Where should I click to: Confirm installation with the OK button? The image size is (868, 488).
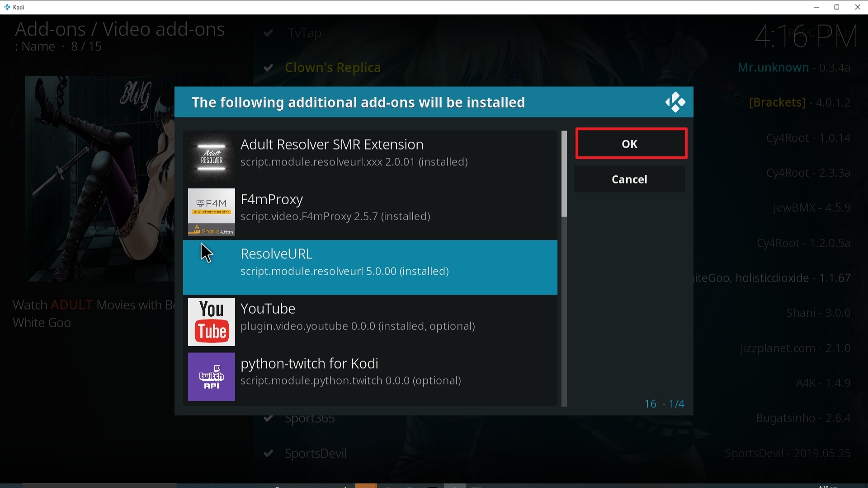coord(631,144)
